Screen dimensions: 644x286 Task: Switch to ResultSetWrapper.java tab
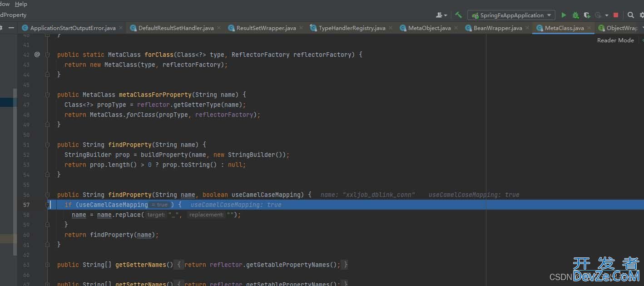pyautogui.click(x=266, y=28)
